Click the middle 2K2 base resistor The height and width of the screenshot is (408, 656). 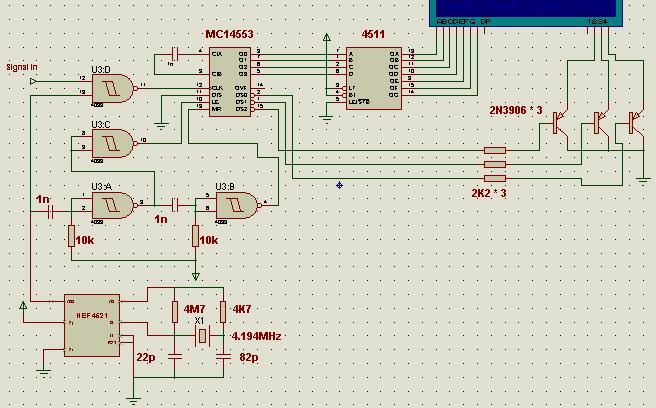(x=495, y=164)
